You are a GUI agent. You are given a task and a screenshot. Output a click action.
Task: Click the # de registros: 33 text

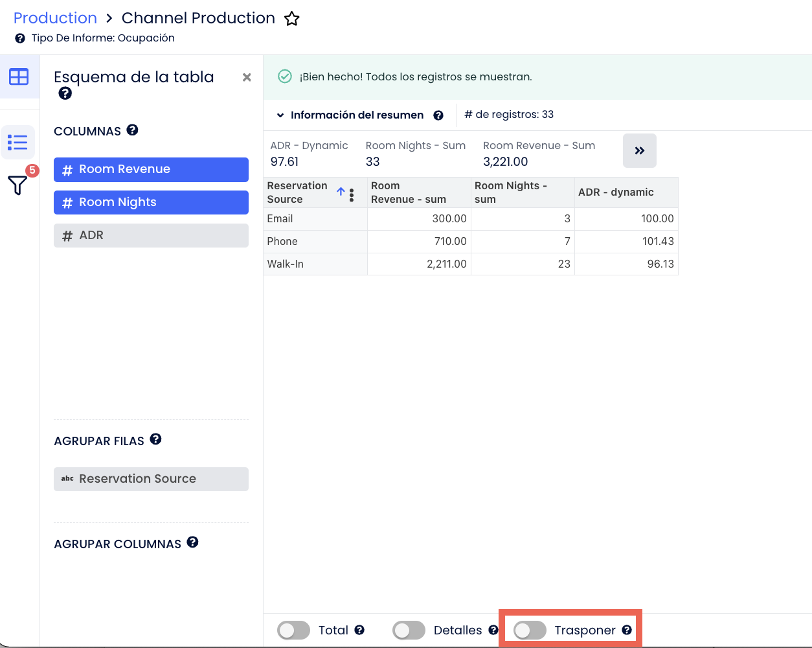(x=509, y=115)
